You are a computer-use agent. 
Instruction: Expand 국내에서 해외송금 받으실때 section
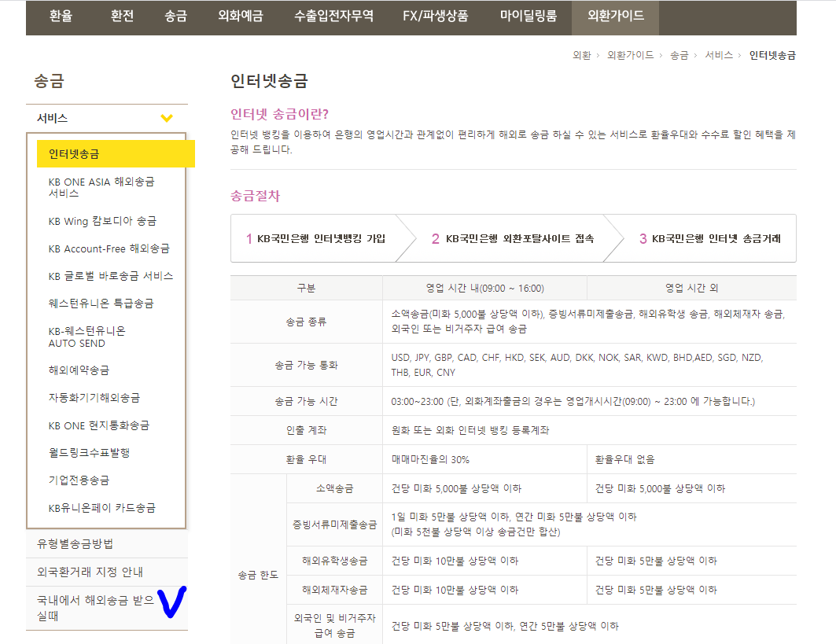(x=107, y=609)
